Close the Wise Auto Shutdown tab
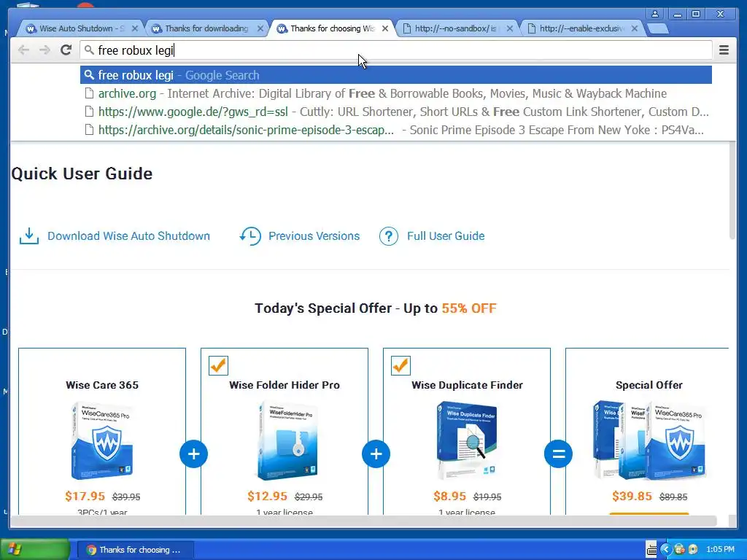The height and width of the screenshot is (560, 747). 135,28
